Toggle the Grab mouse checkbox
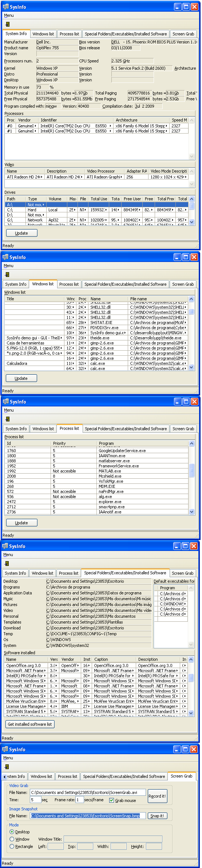This screenshot has height=868, width=202. pos(111,801)
